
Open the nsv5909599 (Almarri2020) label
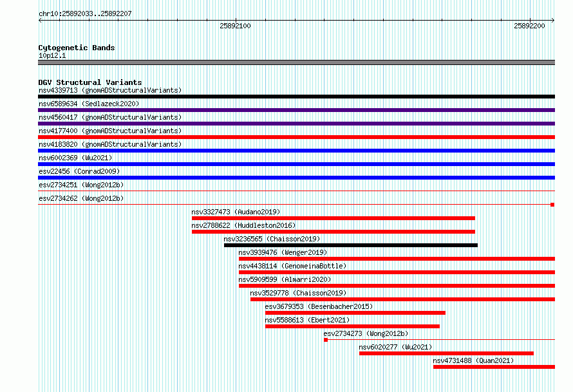coord(285,279)
